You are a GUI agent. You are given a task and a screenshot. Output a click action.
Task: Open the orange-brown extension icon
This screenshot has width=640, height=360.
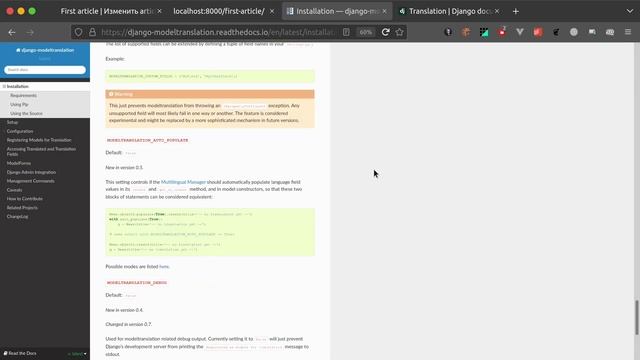(x=466, y=32)
